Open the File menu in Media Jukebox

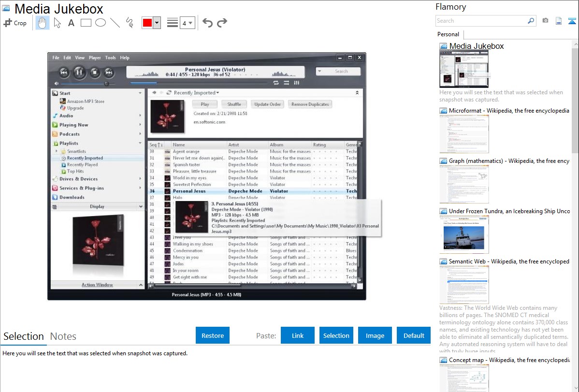point(56,58)
